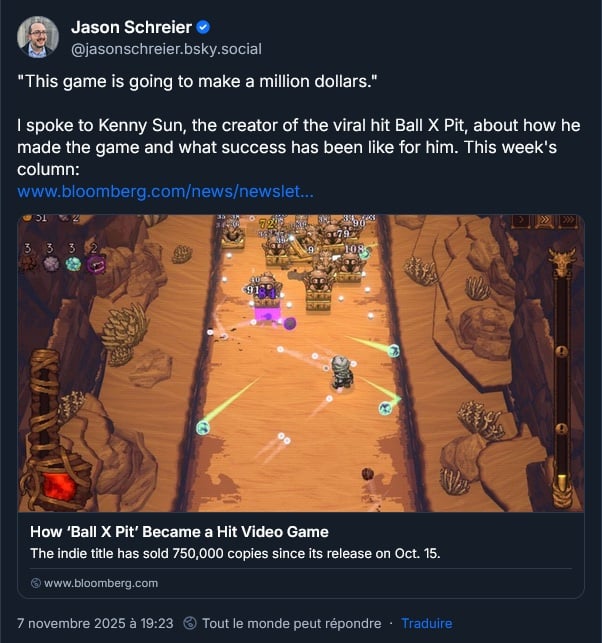Click the globe icon beside www.bloomberg.com

point(36,583)
